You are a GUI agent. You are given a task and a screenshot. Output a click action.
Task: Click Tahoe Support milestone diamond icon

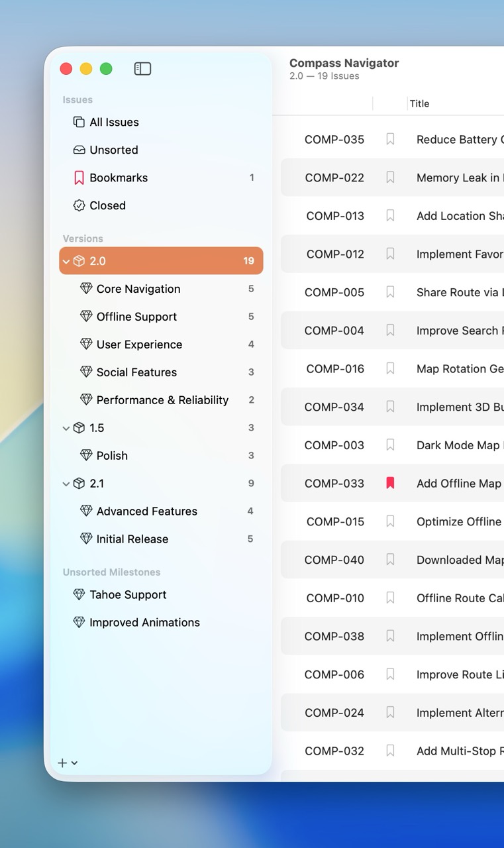tap(79, 595)
